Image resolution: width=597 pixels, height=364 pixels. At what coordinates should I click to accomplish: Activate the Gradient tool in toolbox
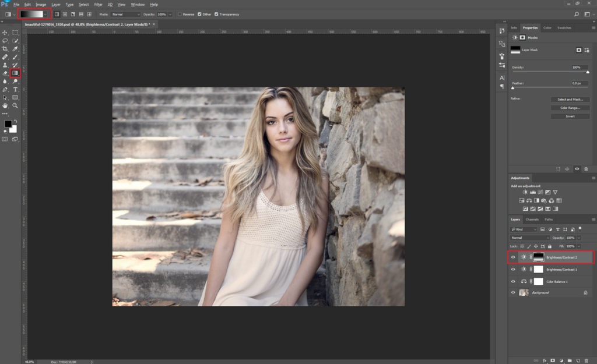point(15,73)
